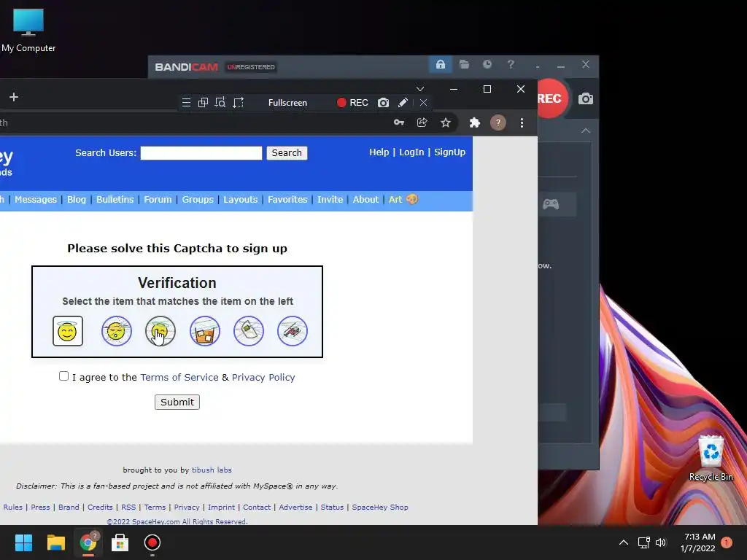Expand the recording bar chevron dropdown

(x=419, y=89)
